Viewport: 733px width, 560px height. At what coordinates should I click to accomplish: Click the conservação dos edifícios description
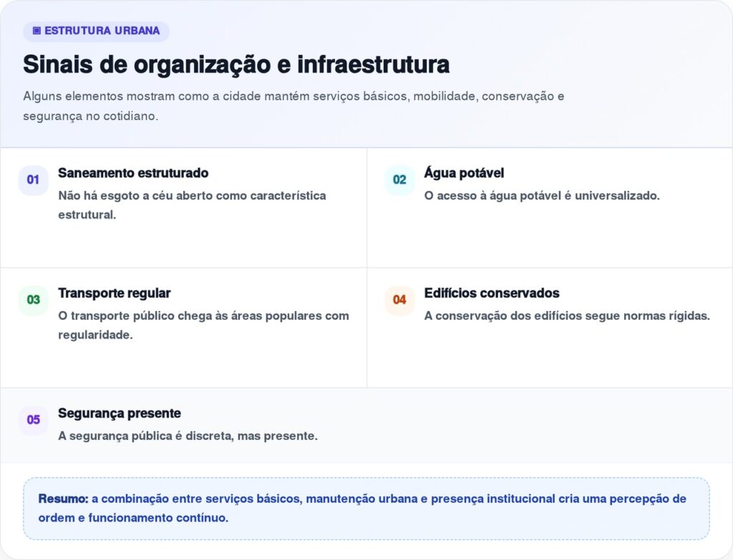567,315
